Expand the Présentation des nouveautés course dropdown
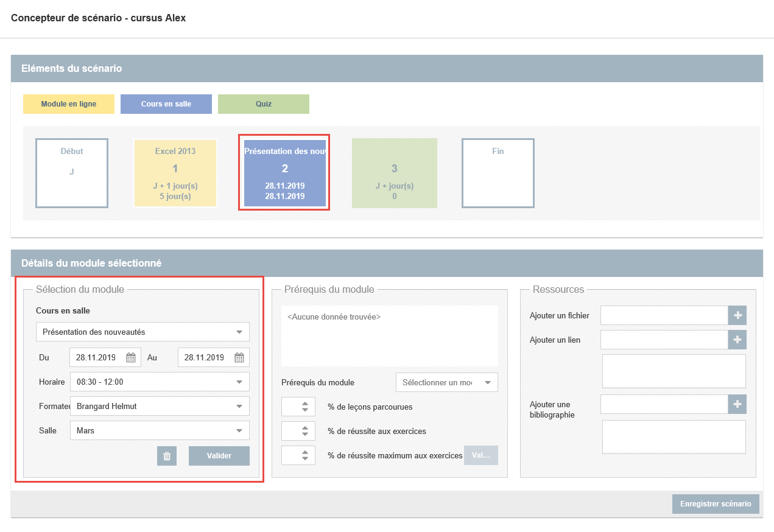774x532 pixels. pos(239,332)
